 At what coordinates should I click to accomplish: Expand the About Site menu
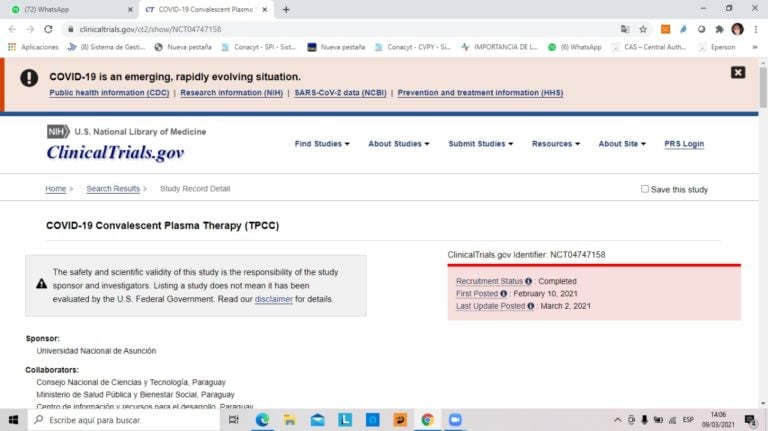pos(622,144)
